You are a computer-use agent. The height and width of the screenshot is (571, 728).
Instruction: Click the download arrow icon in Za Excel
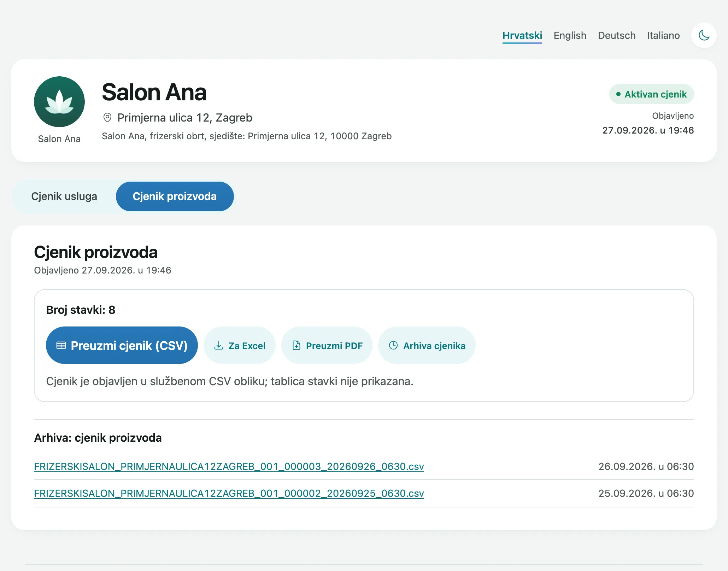[x=219, y=346]
